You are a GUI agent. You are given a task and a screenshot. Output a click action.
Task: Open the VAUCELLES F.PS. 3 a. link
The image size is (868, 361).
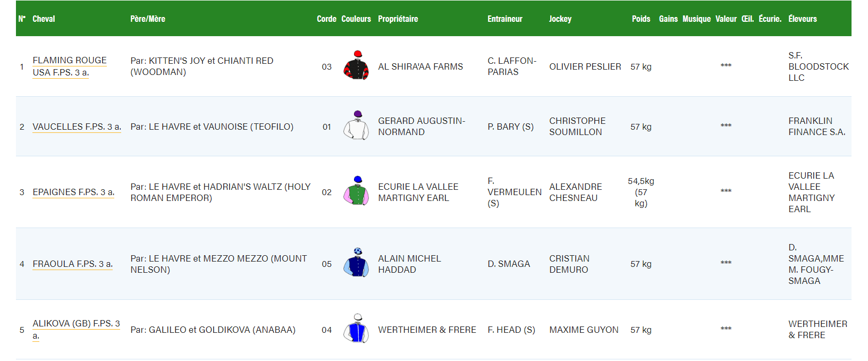(x=77, y=127)
